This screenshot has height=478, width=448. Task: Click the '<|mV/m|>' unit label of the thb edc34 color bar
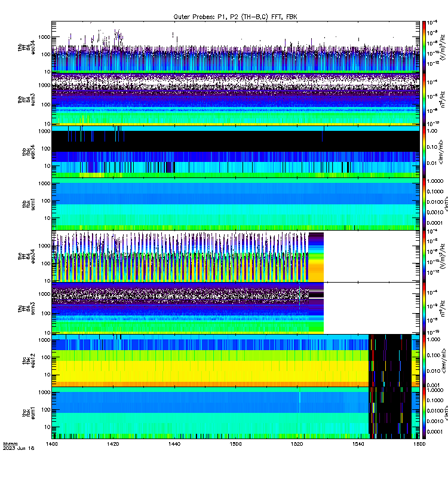[x=441, y=152]
